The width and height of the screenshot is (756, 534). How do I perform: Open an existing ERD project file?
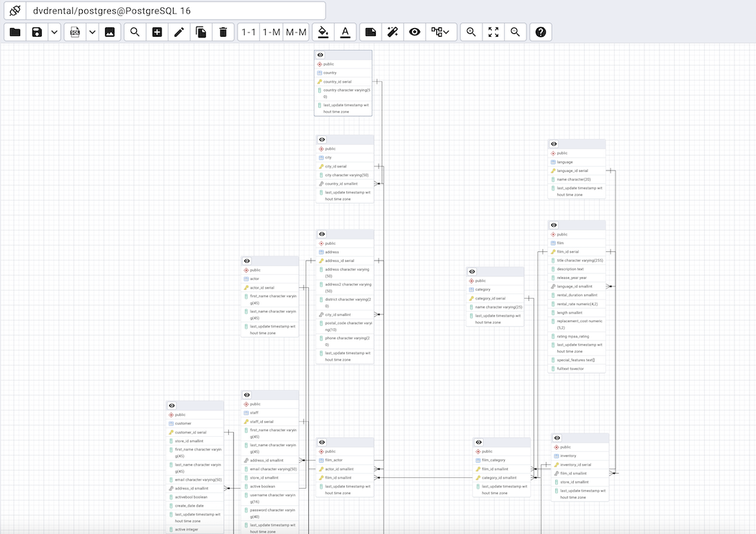pyautogui.click(x=14, y=32)
